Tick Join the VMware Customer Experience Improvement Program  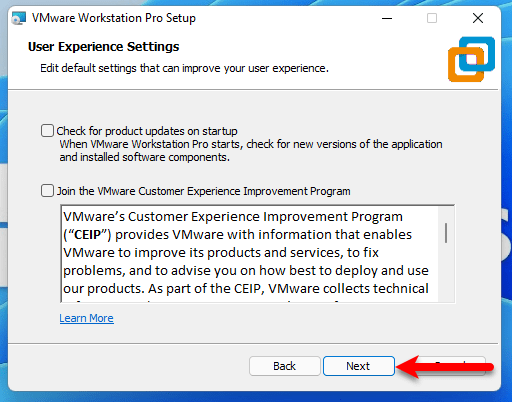tap(47, 191)
